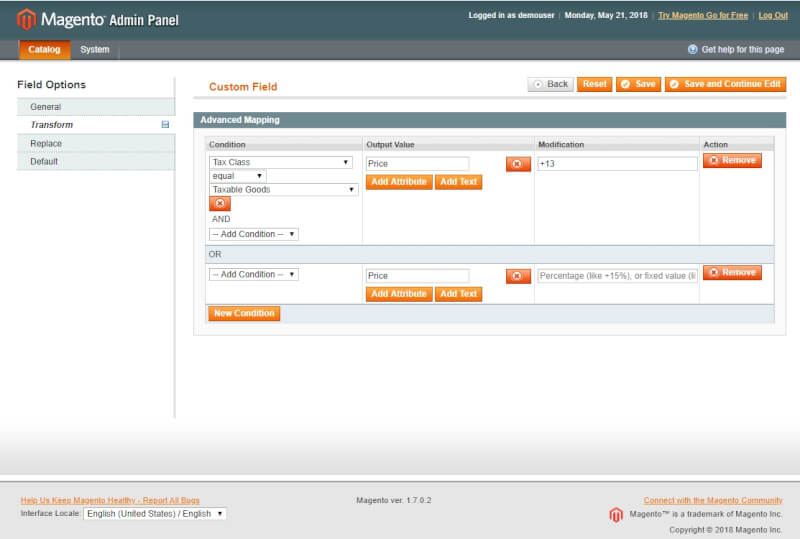Select the Transform tab

coord(96,125)
